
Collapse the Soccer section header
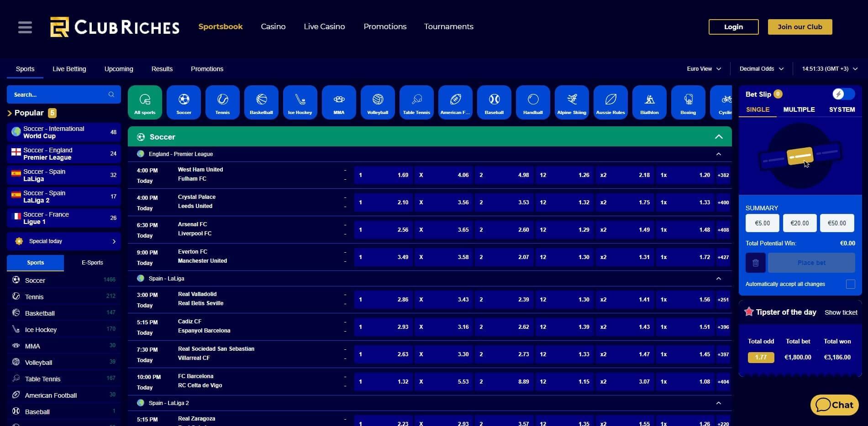click(x=718, y=137)
